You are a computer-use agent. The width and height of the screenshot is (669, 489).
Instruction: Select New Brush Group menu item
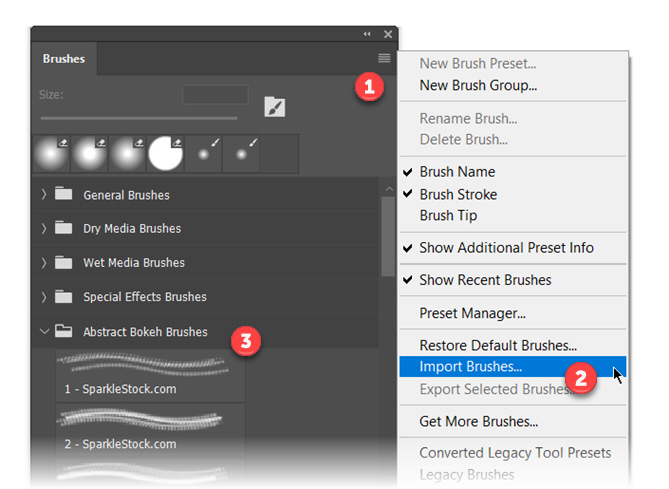click(x=478, y=86)
